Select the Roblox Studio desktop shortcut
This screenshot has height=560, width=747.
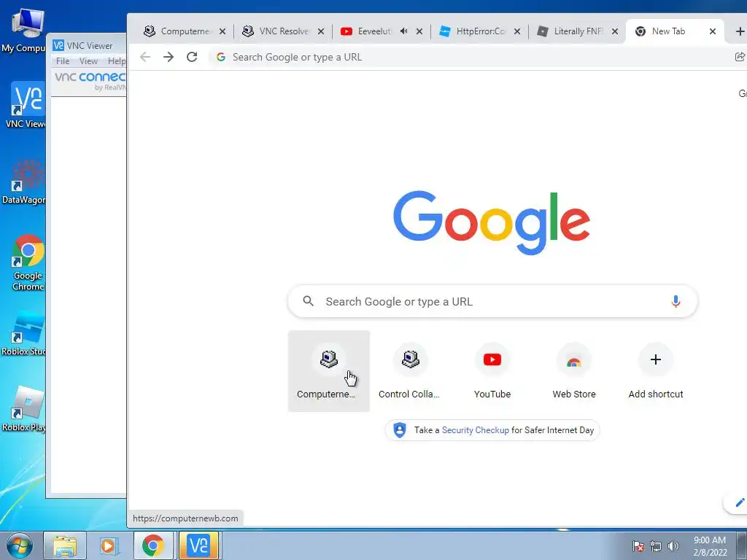click(x=25, y=334)
